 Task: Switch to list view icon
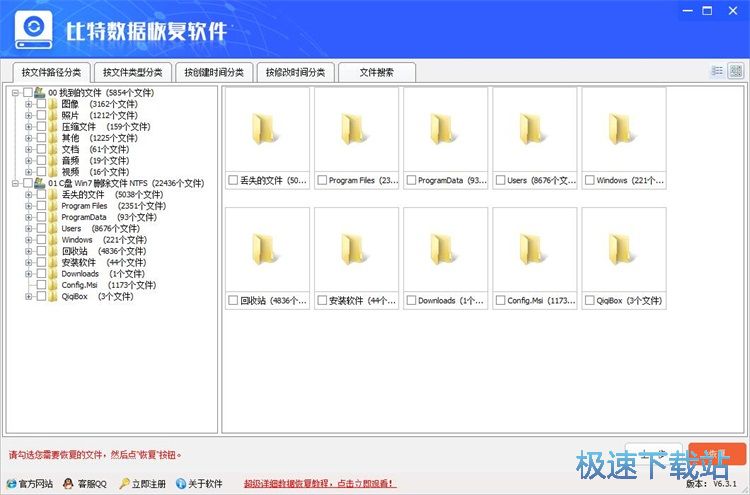point(717,71)
